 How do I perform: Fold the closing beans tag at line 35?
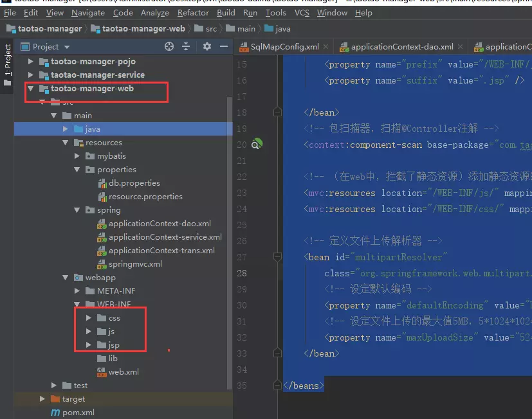(277, 386)
